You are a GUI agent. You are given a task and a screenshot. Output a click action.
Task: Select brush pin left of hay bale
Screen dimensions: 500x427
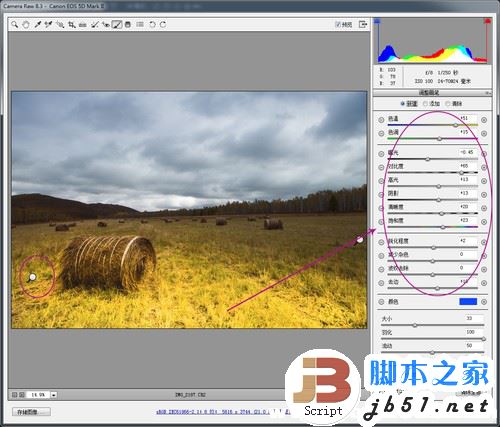(x=32, y=277)
